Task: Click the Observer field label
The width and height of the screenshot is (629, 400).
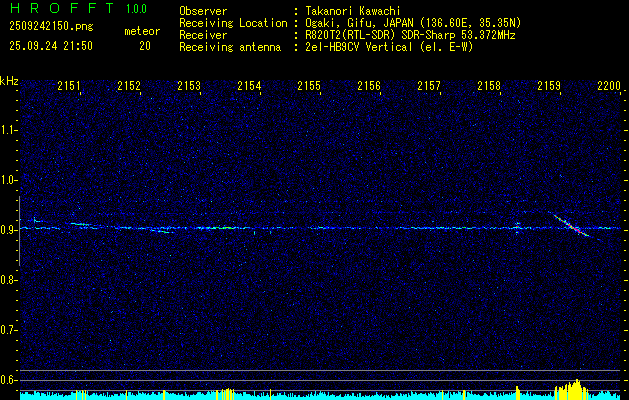Action: coord(203,11)
